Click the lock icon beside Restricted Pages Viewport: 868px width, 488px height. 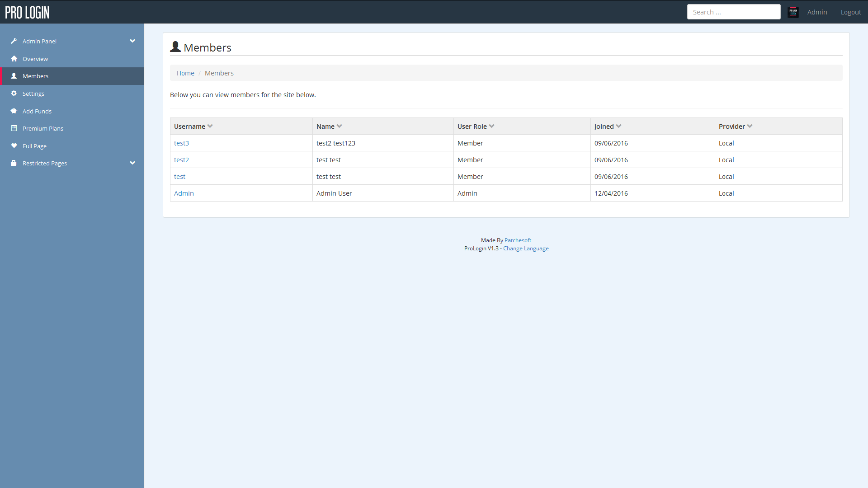pyautogui.click(x=14, y=163)
